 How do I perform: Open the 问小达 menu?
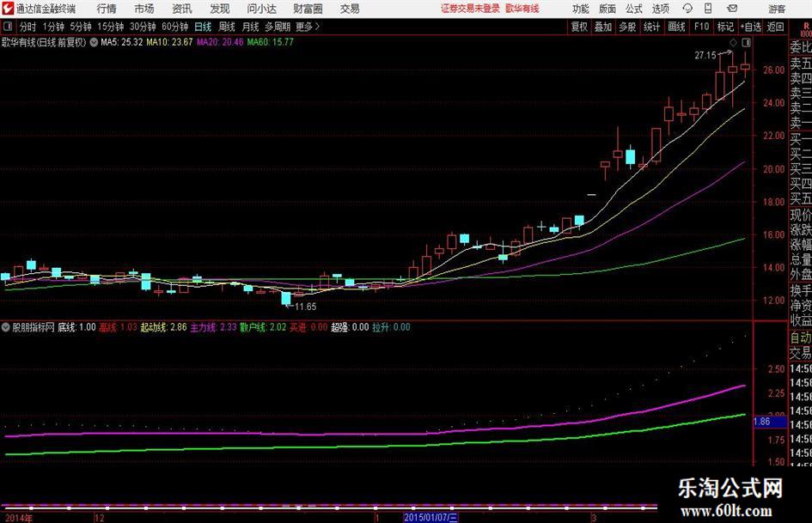[x=261, y=9]
